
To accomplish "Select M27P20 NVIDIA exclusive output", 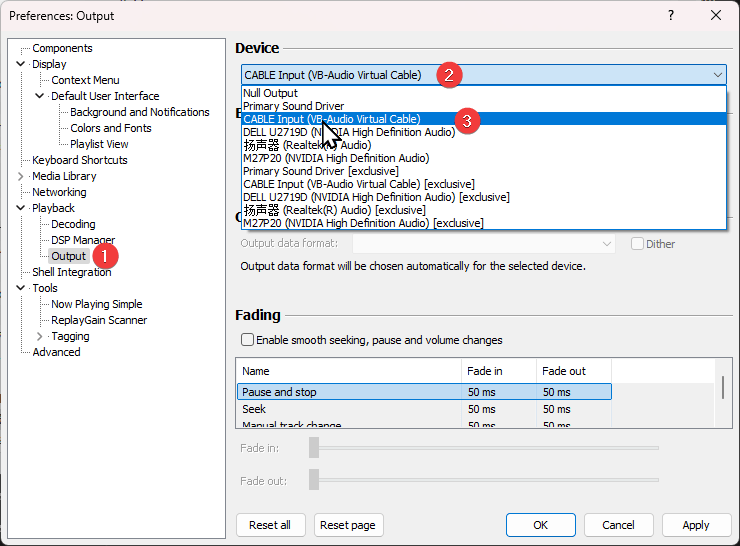I will (x=363, y=223).
